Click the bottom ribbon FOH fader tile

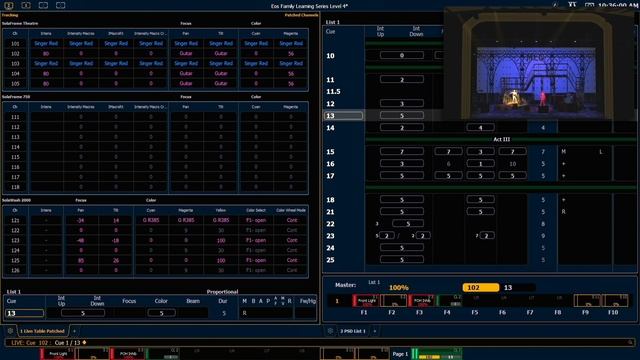(x=127, y=354)
